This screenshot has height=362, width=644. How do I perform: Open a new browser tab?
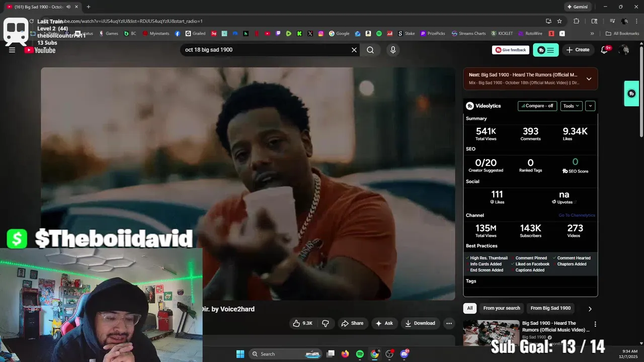pyautogui.click(x=89, y=7)
